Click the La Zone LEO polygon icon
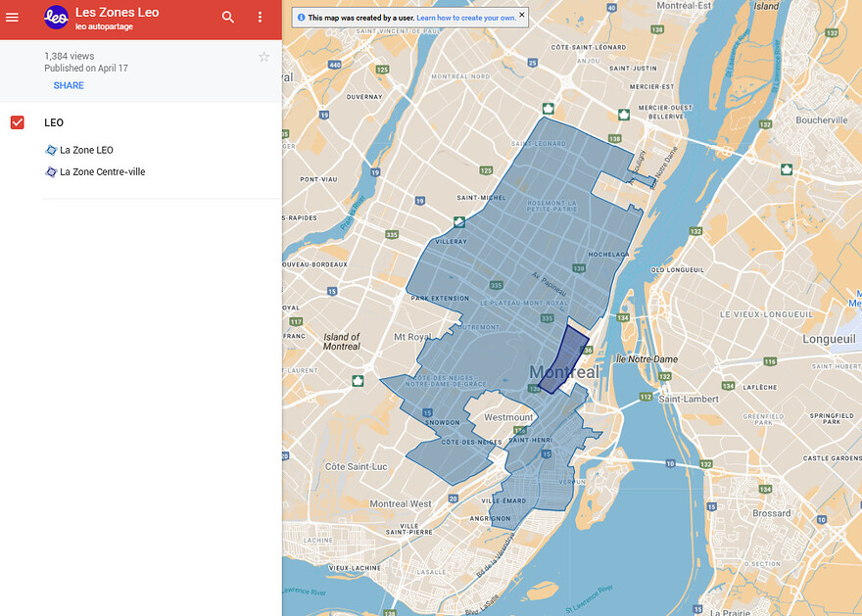 [x=51, y=150]
